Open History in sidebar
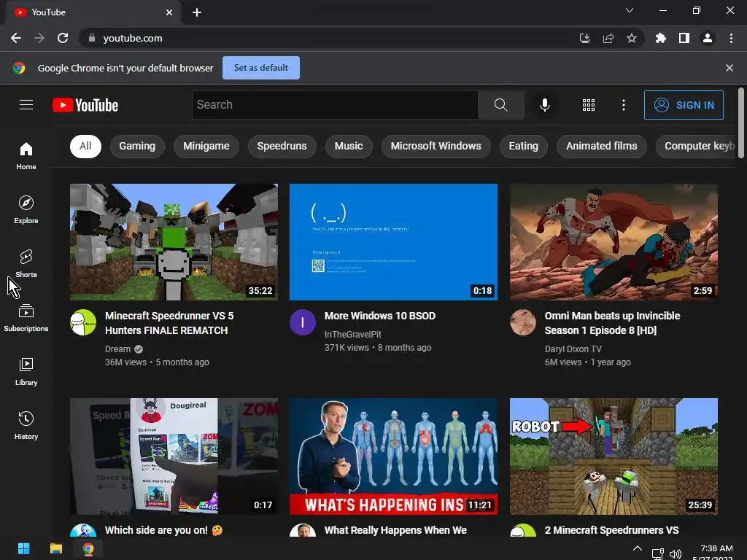The image size is (747, 560). tap(26, 425)
